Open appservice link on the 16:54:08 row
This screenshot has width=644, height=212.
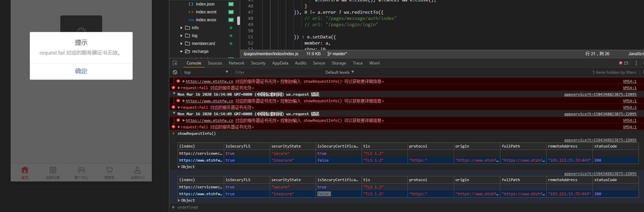pos(600,94)
